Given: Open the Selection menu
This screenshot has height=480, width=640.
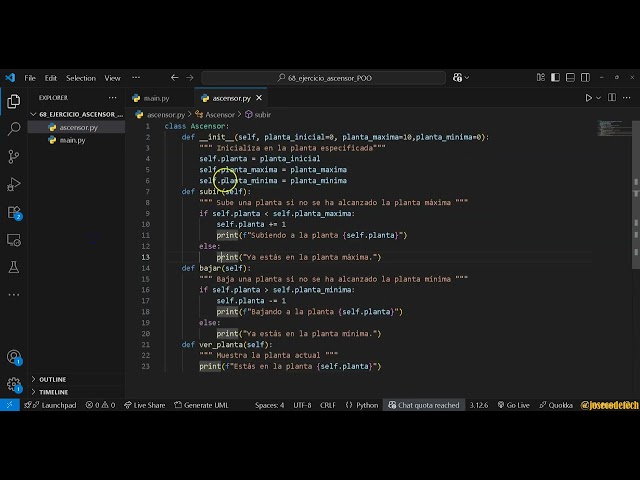Looking at the screenshot, I should point(81,78).
